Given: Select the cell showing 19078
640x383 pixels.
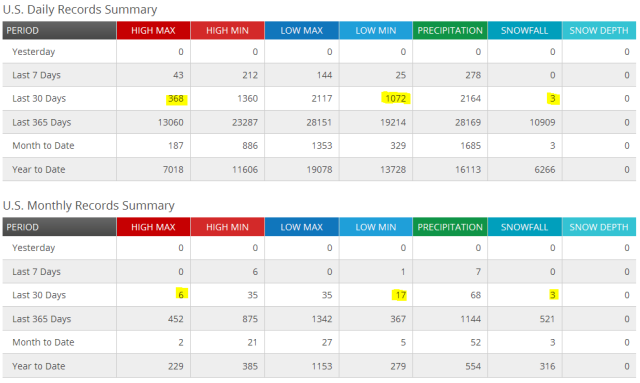Looking at the screenshot, I should [302, 169].
